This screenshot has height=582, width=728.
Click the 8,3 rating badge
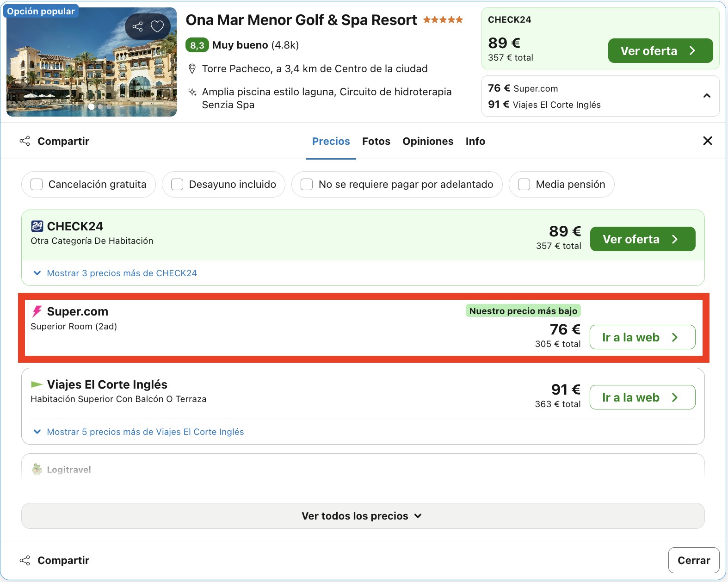197,45
